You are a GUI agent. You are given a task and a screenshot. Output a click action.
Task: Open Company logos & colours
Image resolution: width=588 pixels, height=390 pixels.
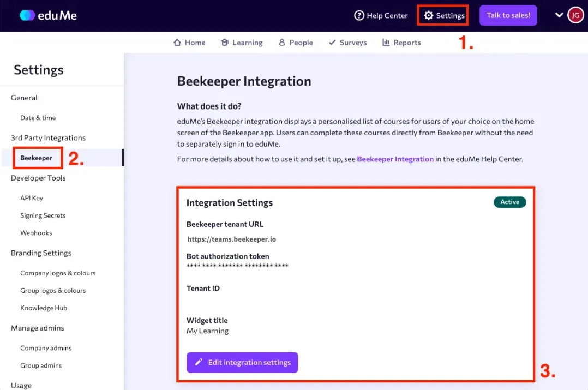pyautogui.click(x=58, y=273)
